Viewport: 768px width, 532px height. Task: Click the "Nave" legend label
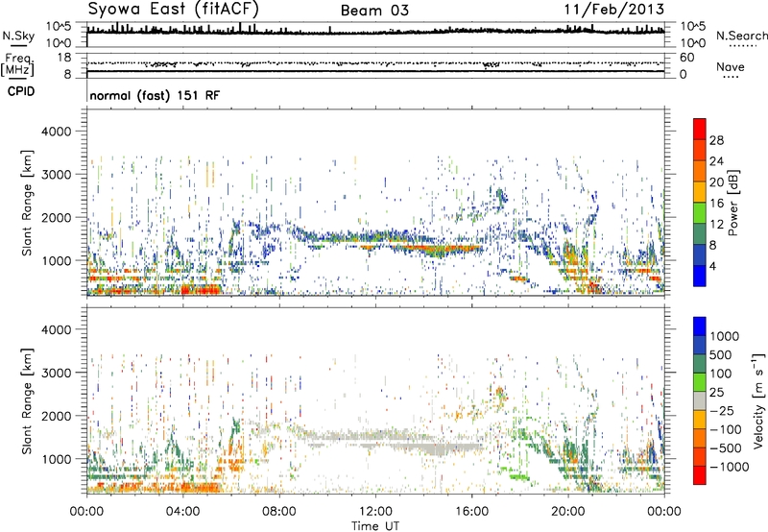point(731,67)
